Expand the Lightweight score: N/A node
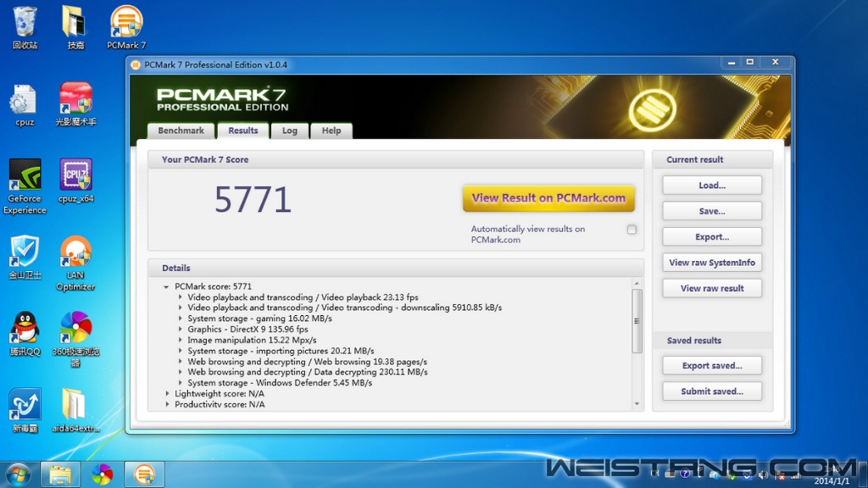 tap(167, 393)
